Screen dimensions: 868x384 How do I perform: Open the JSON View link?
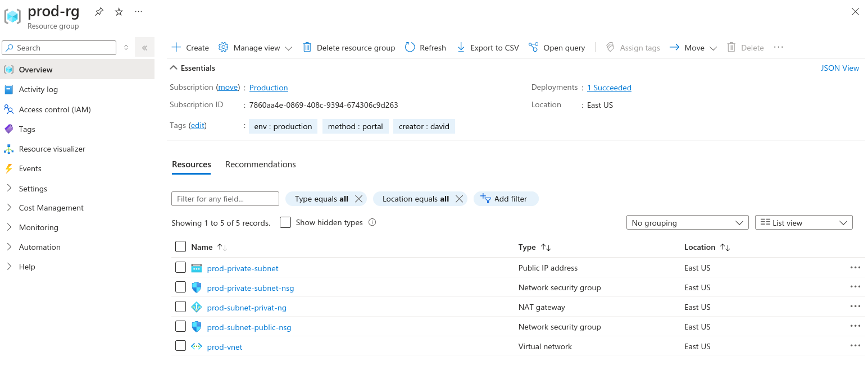tap(840, 68)
